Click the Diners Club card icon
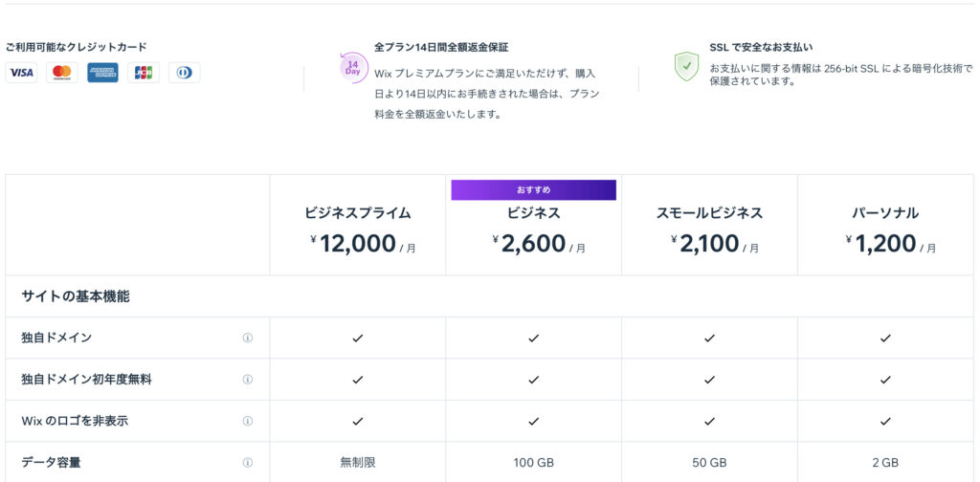Screen dimensions: 980x482 click(x=185, y=73)
